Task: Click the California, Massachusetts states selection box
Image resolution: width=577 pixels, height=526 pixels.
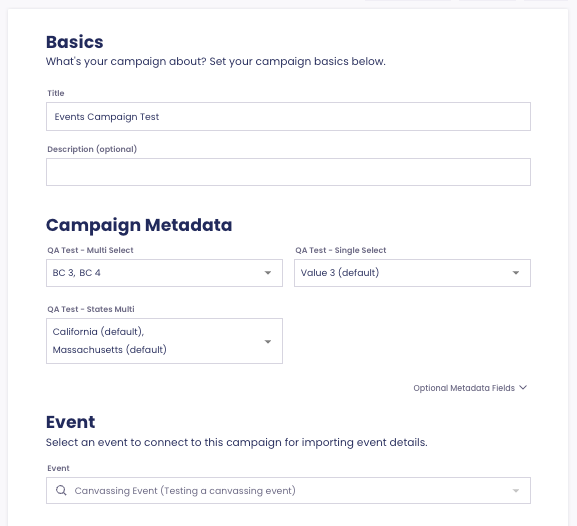Action: click(164, 341)
